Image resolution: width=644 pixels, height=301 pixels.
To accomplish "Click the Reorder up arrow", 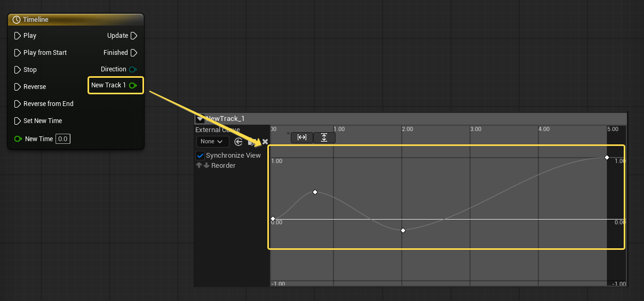I will (199, 166).
